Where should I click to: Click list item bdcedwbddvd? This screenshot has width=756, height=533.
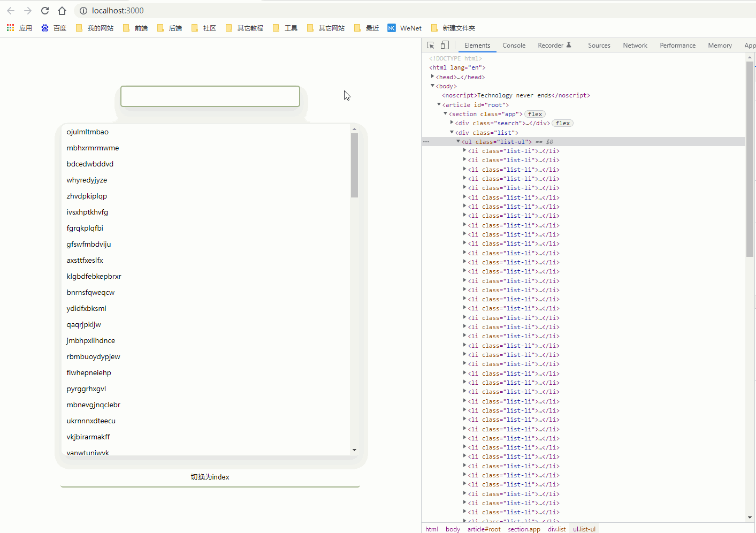90,164
